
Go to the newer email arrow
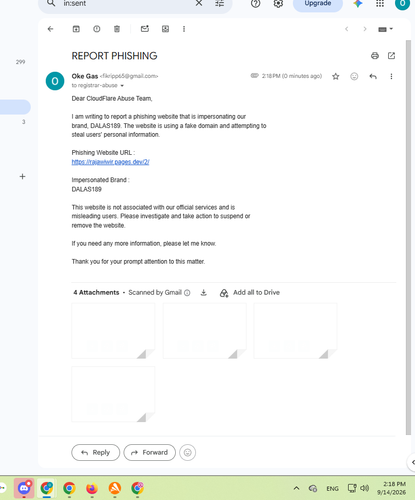tap(347, 29)
